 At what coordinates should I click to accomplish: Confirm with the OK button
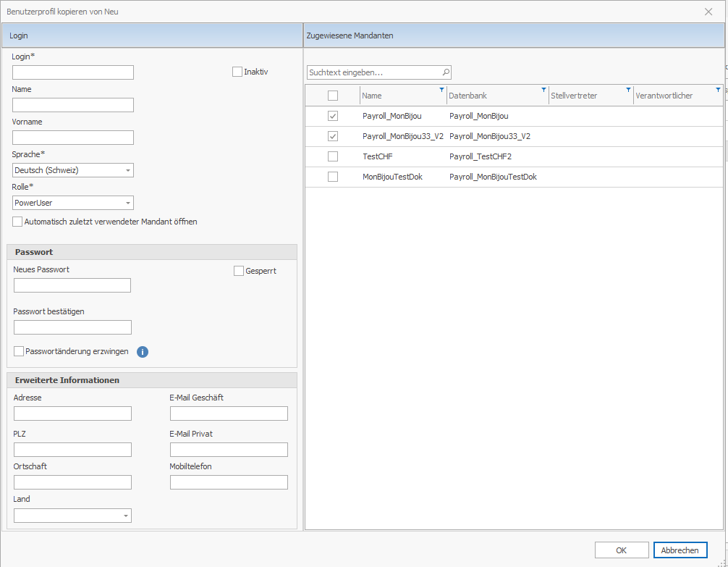pos(622,550)
